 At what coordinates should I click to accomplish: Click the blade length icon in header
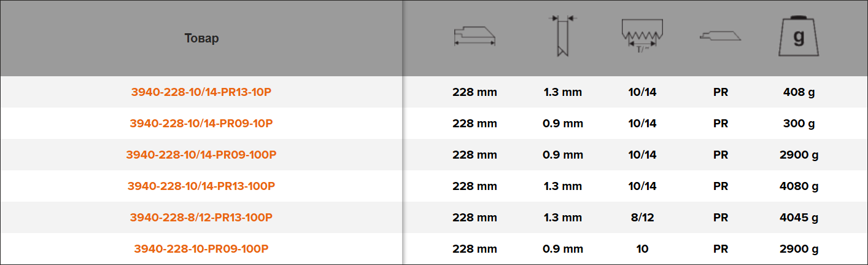point(475,38)
